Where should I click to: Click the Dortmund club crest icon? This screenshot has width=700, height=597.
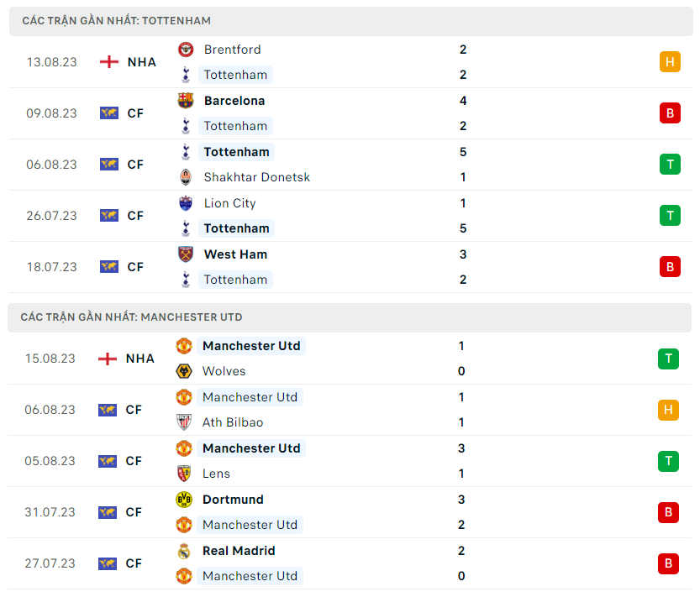coord(184,500)
